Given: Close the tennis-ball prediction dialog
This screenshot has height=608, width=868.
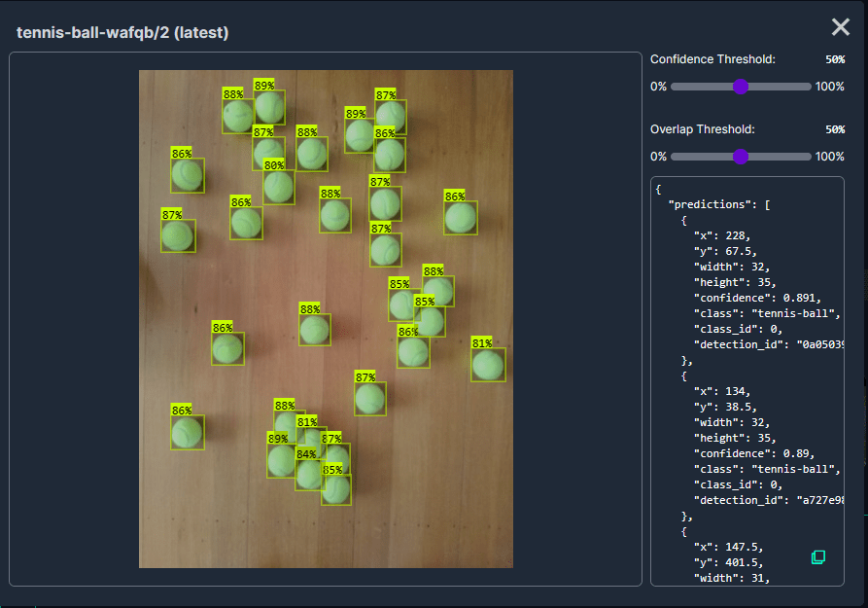Looking at the screenshot, I should click(x=840, y=28).
